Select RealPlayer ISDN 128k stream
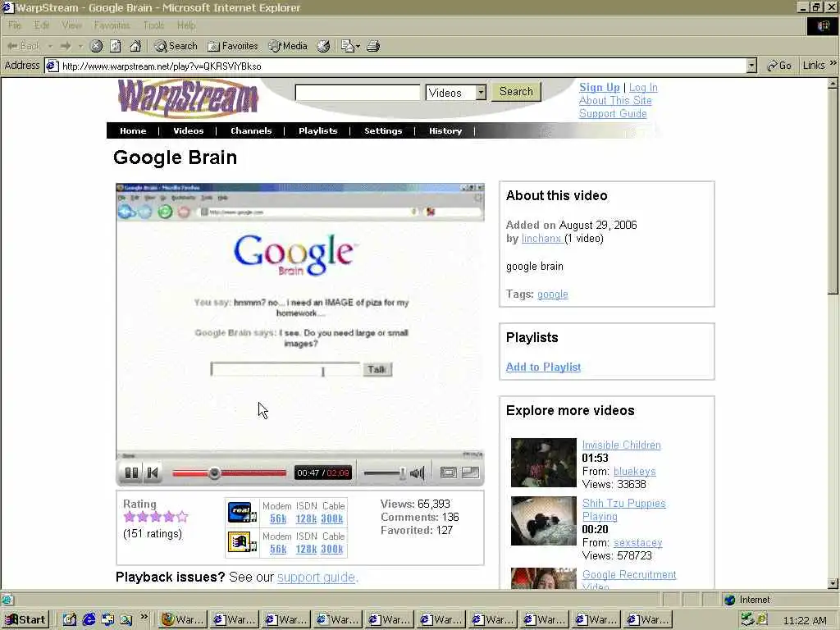This screenshot has height=630, width=840. tap(306, 518)
